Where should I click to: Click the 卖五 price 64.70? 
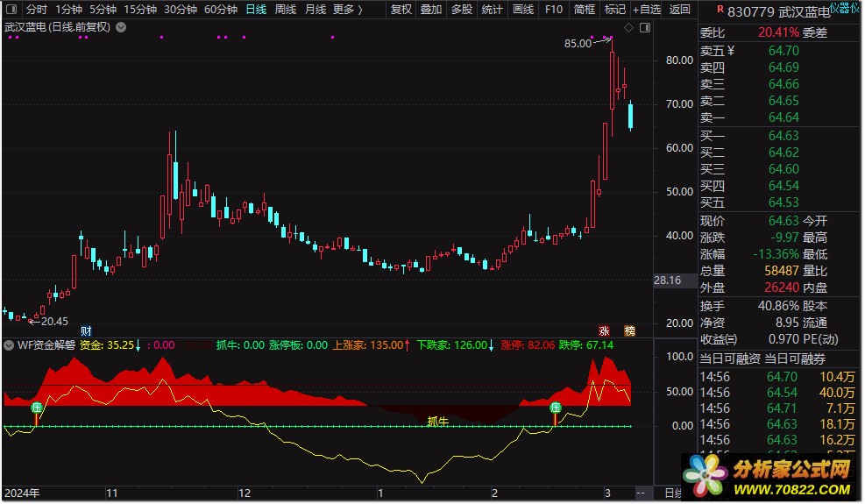(783, 51)
